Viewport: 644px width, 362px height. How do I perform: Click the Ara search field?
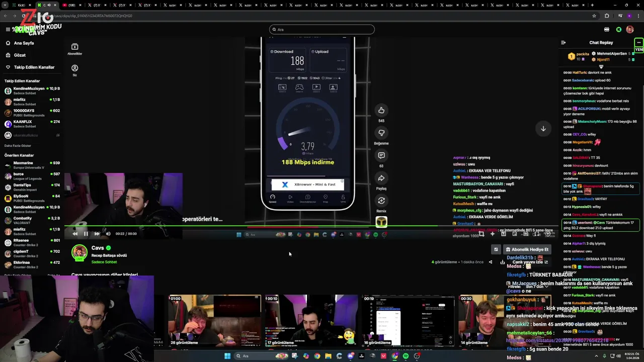(x=322, y=29)
